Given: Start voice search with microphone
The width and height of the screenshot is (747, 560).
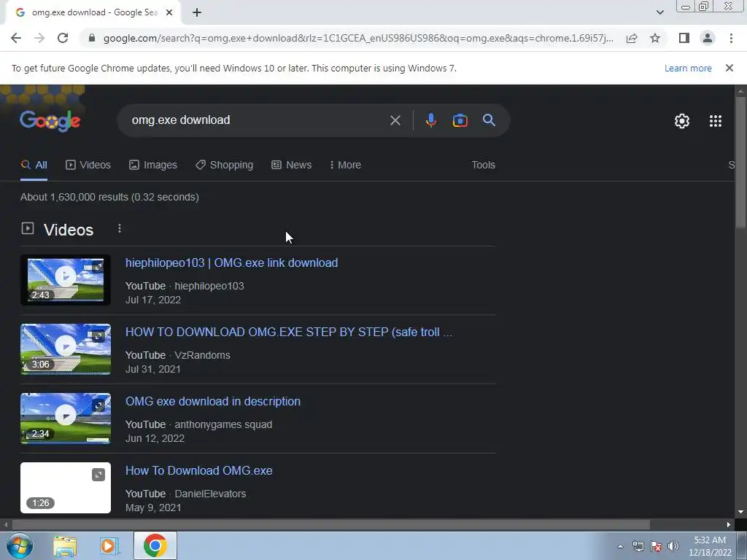Looking at the screenshot, I should [431, 120].
